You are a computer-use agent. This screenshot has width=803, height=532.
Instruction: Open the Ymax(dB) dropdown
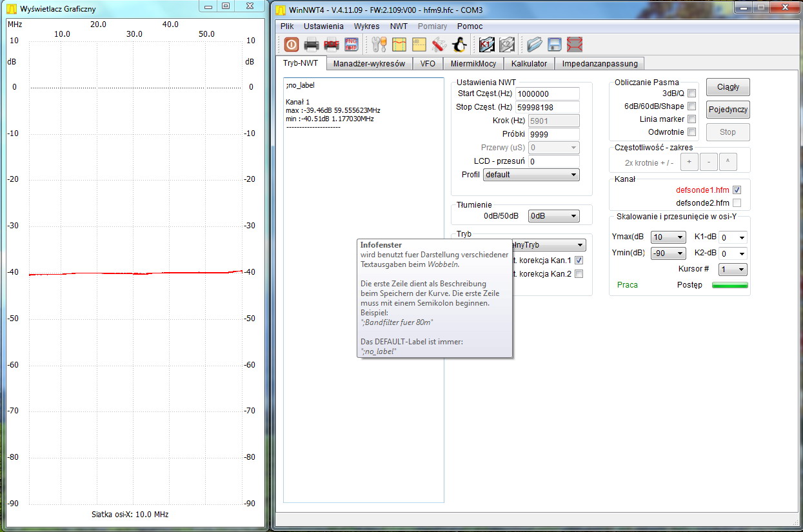coord(668,237)
